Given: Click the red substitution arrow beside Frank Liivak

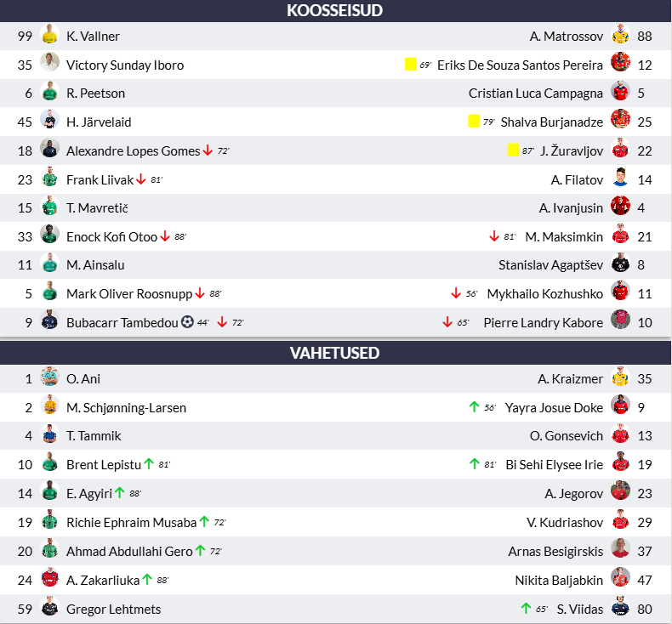Looking at the screenshot, I should click(x=141, y=179).
